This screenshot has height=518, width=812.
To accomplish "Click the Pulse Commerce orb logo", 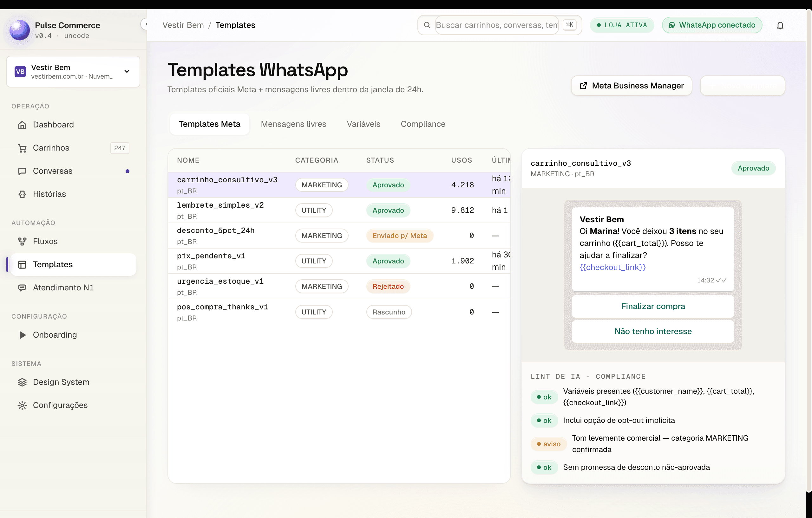I will tap(20, 30).
